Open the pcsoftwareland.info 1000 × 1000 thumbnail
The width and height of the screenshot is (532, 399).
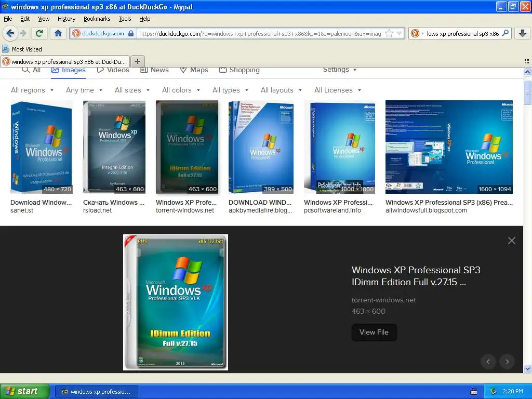tap(340, 147)
